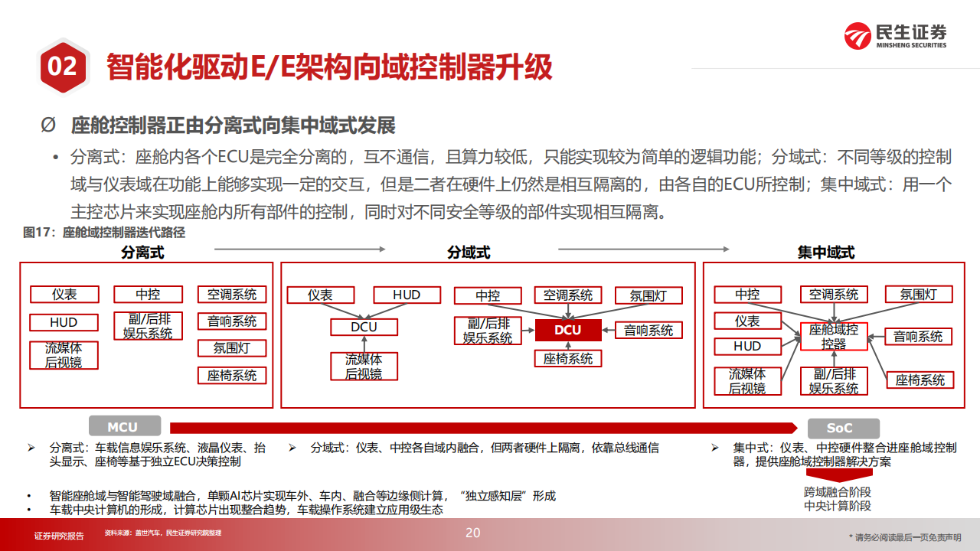Select 座椅系统 box in the 集中域式 diagram

click(921, 380)
